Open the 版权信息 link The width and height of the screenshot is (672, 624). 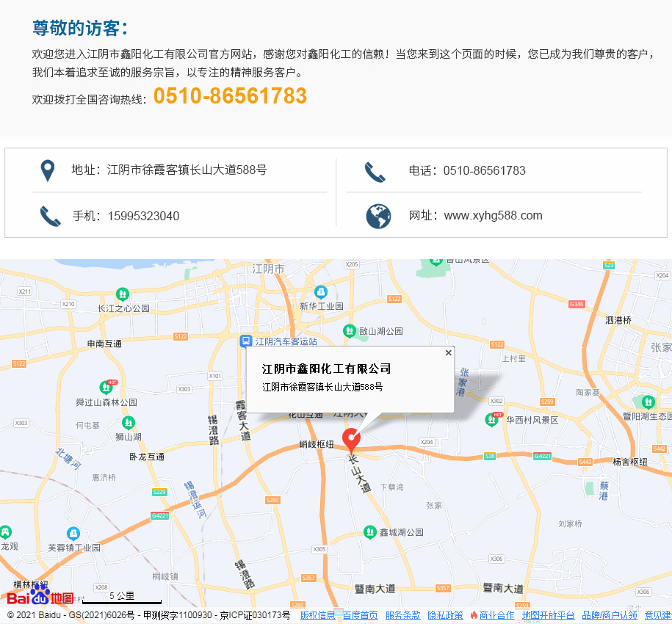pyautogui.click(x=317, y=615)
